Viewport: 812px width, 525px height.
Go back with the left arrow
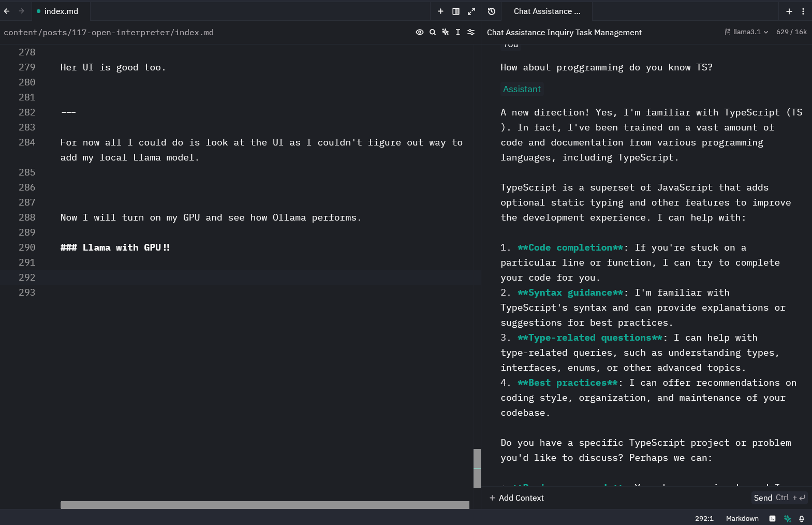click(x=7, y=11)
